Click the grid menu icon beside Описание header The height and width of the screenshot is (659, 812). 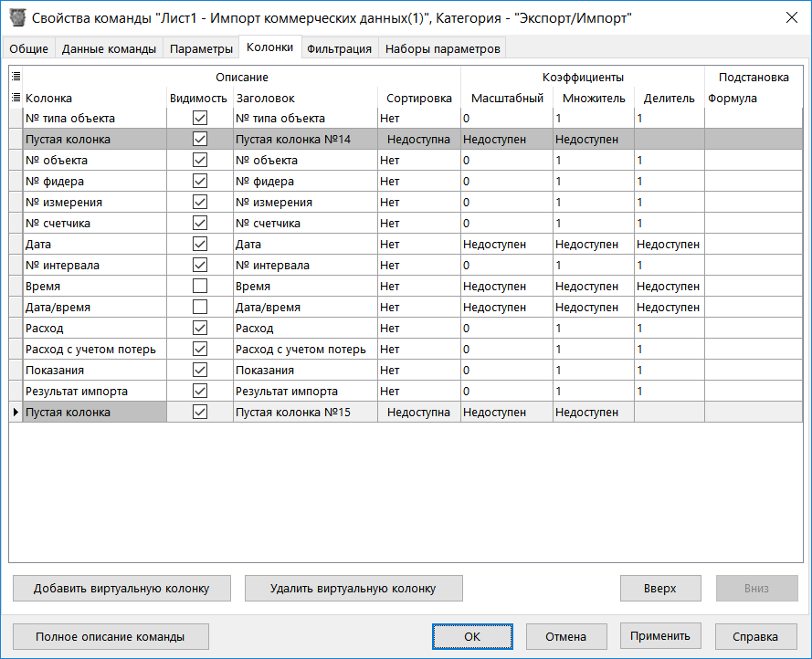tap(16, 76)
